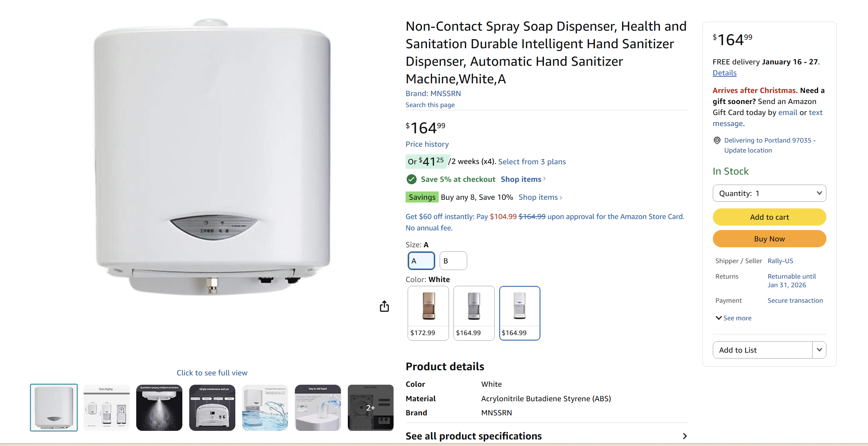
Task: Click Buy Now
Action: point(769,239)
